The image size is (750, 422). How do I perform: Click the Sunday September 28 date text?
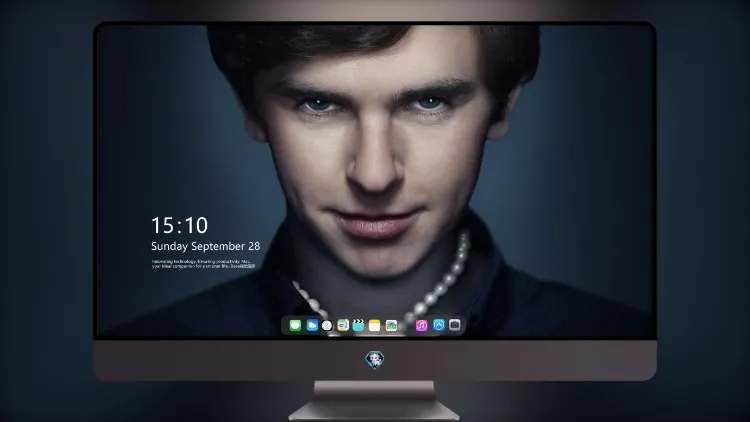click(x=206, y=246)
